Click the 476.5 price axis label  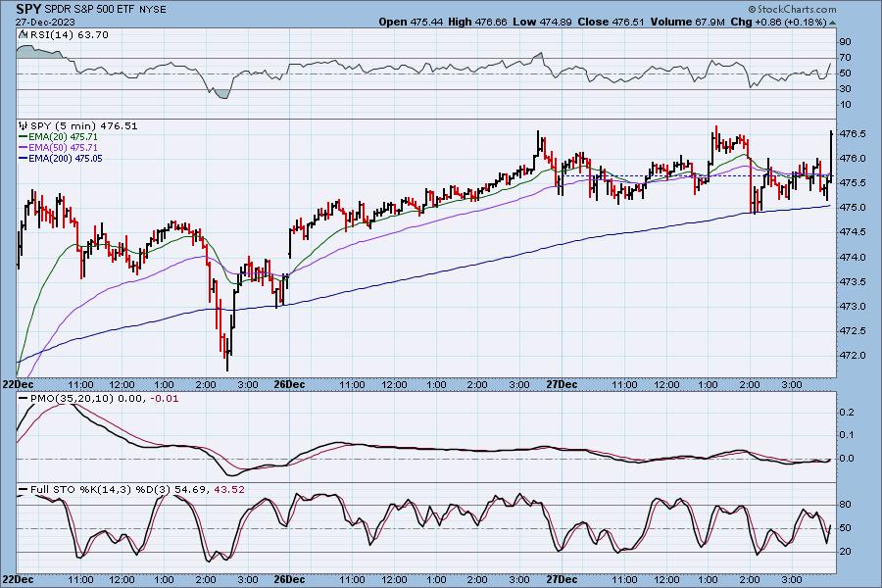tap(853, 134)
